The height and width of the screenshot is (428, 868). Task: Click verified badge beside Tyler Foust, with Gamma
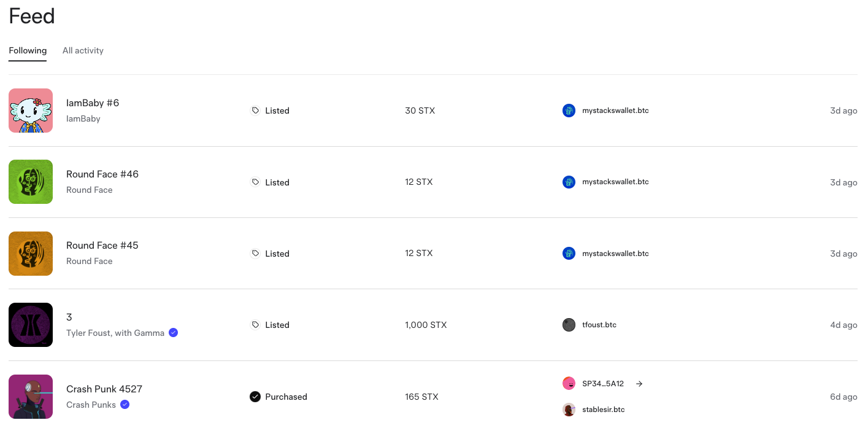click(173, 333)
